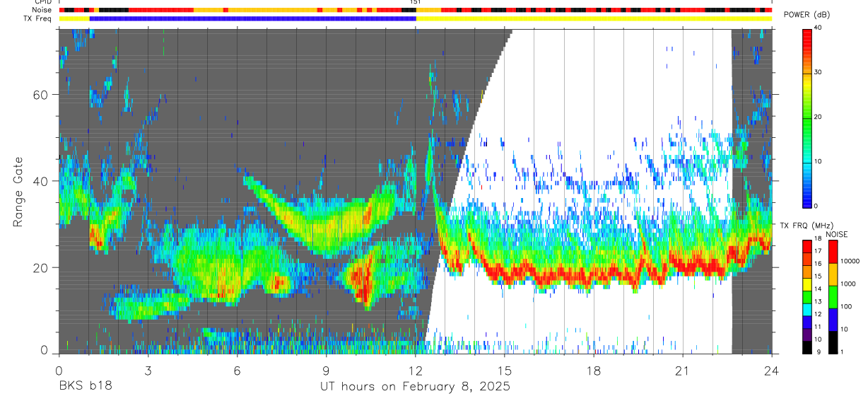Click the Noise strip above the plot
The image size is (868, 401).
click(x=416, y=11)
